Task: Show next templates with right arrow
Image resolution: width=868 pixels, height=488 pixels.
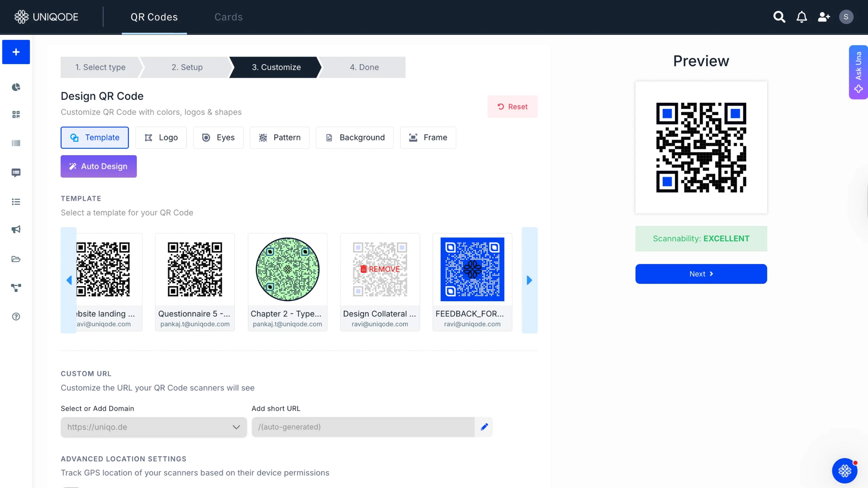Action: click(529, 280)
